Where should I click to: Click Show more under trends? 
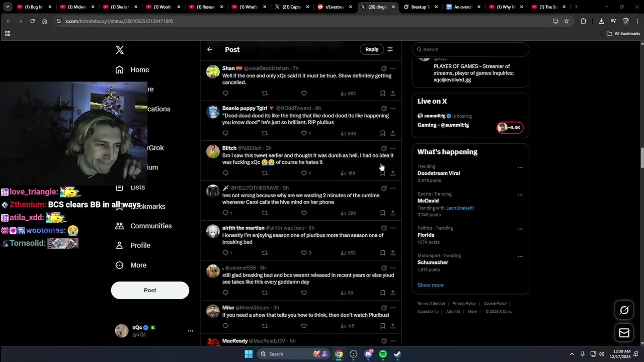431,285
